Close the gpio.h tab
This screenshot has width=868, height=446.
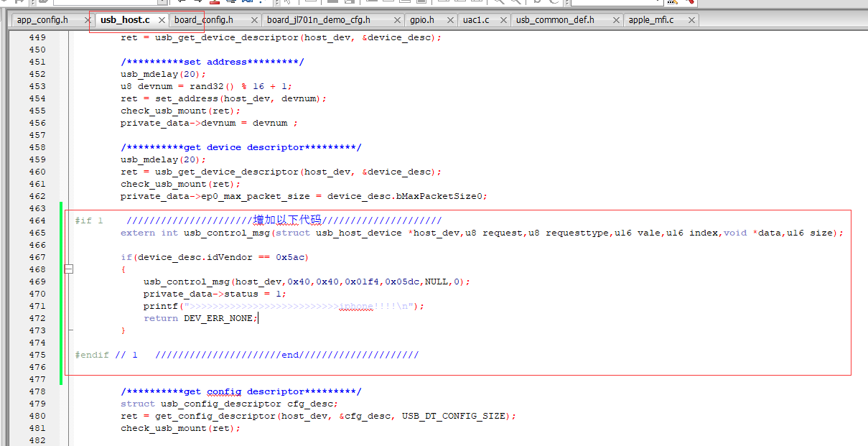(450, 20)
